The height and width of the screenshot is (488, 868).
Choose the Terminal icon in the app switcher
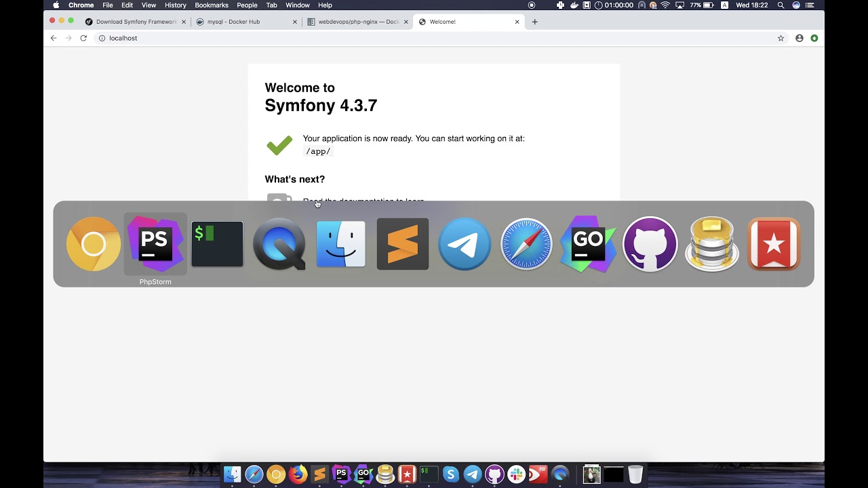(217, 244)
